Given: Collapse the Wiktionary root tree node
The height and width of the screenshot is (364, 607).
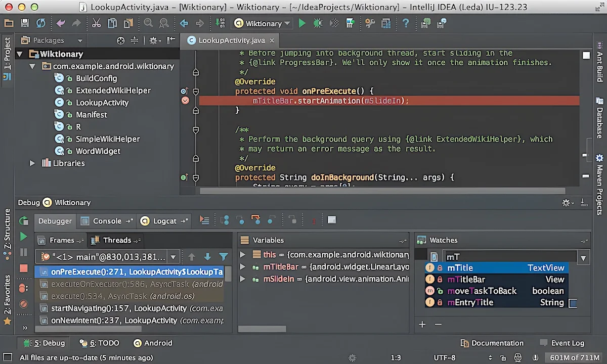Looking at the screenshot, I should pos(20,54).
